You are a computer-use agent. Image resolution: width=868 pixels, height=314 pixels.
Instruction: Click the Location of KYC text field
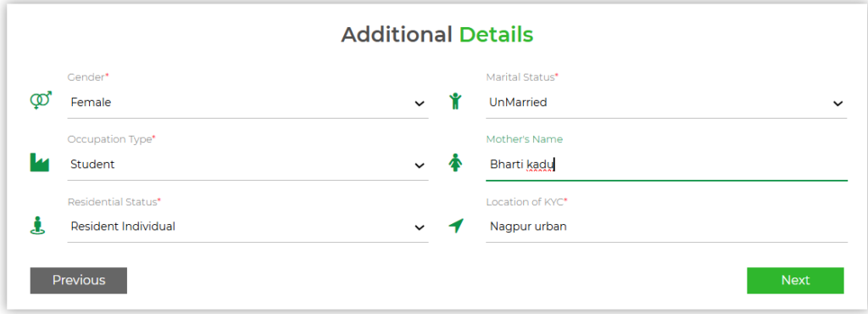coord(666,227)
